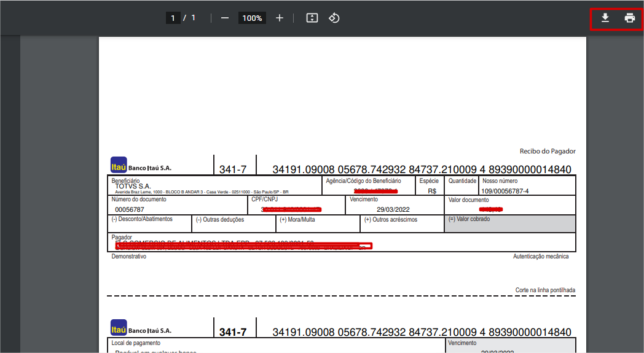
Task: Select the 'Demonstrativo' label
Action: 128,256
